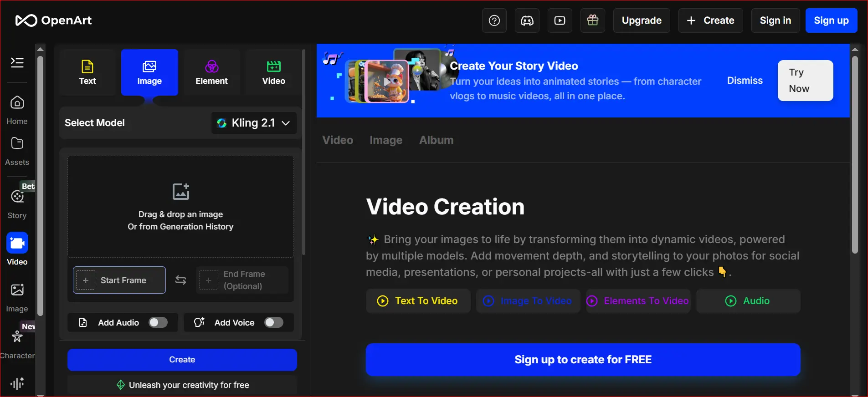Click Image To Video button
The height and width of the screenshot is (397, 868).
(x=528, y=301)
